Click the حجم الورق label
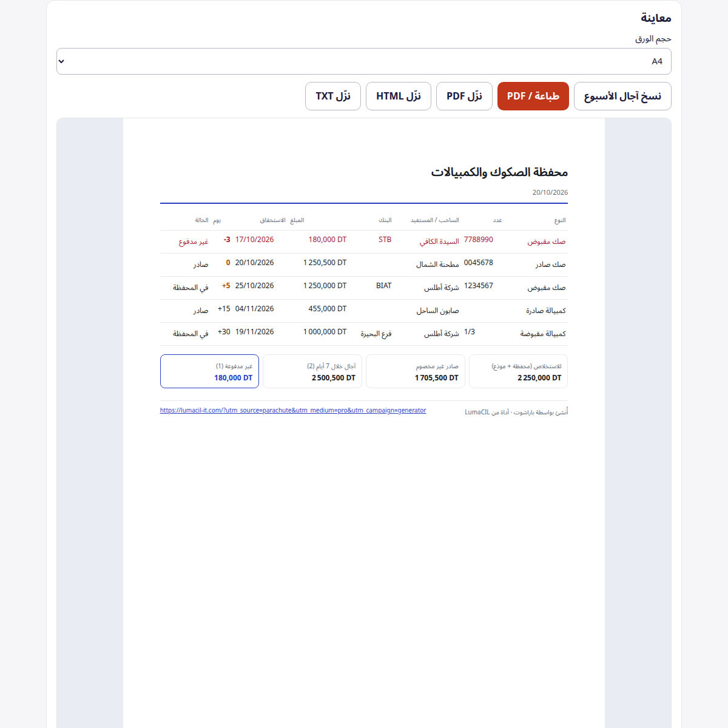728x728 pixels. pos(653,39)
